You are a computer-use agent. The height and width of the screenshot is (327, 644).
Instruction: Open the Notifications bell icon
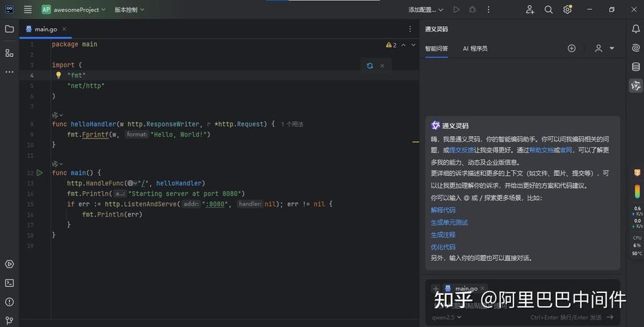tap(636, 29)
